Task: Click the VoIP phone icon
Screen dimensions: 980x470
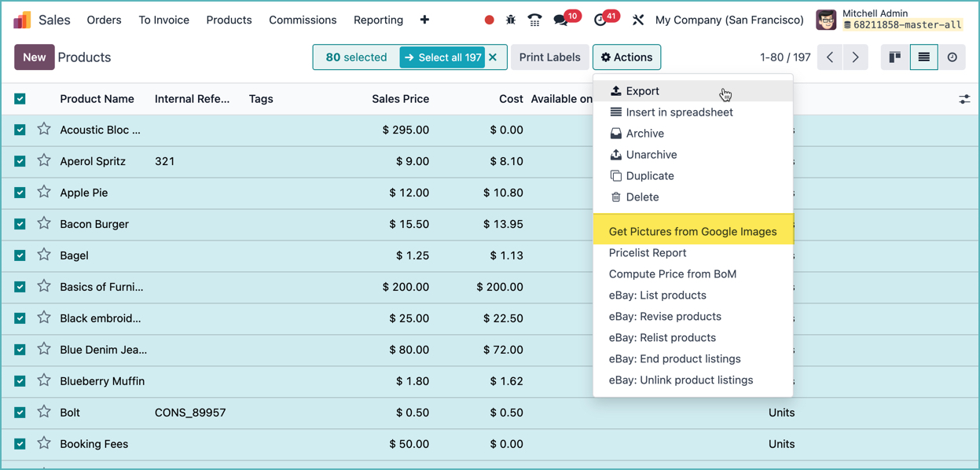Action: tap(534, 20)
